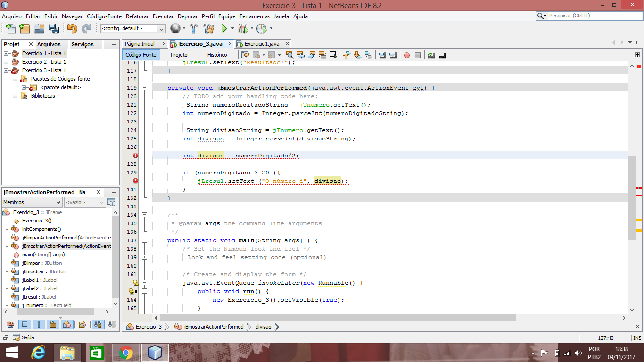Open the Saída output window button
644x362 pixels.
pos(24,337)
